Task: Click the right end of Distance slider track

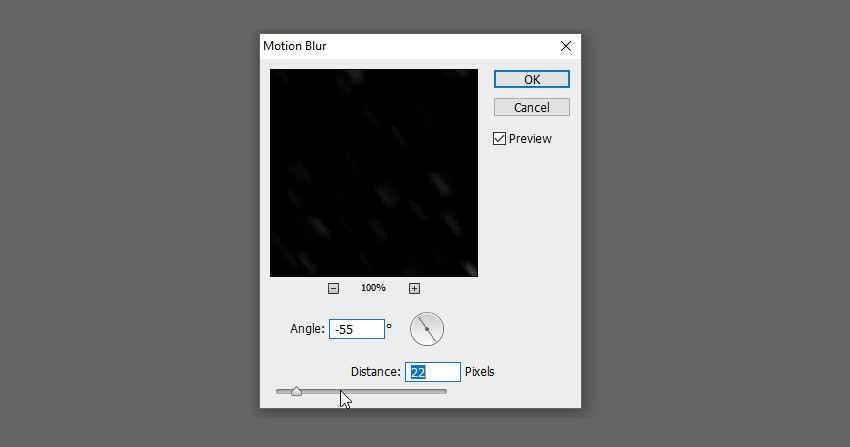Action: 443,391
